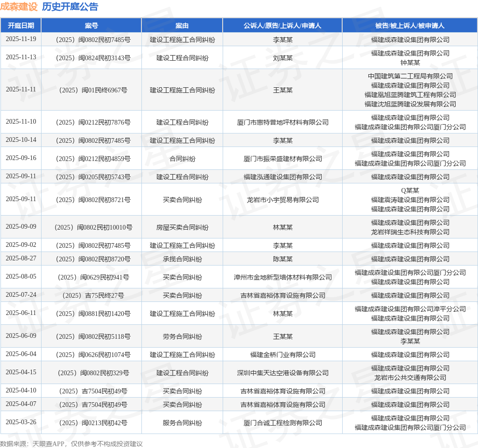
Task: Click plaintiff 漳州市金地新型墙体材料有限公司
Action: [282, 277]
